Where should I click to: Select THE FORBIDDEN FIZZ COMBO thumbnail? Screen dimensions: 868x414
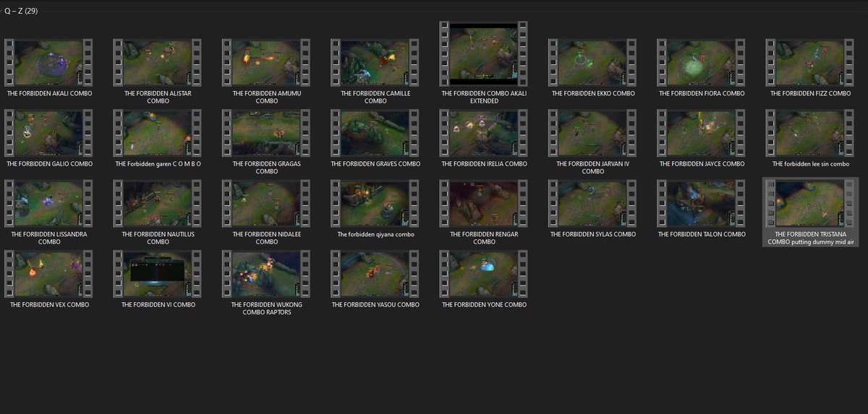coord(810,63)
